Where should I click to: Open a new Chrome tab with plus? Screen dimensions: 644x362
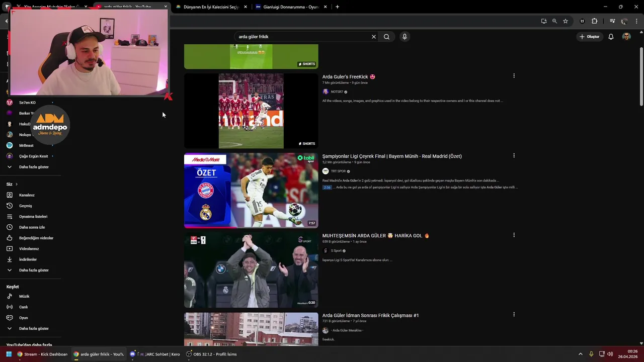pyautogui.click(x=337, y=7)
